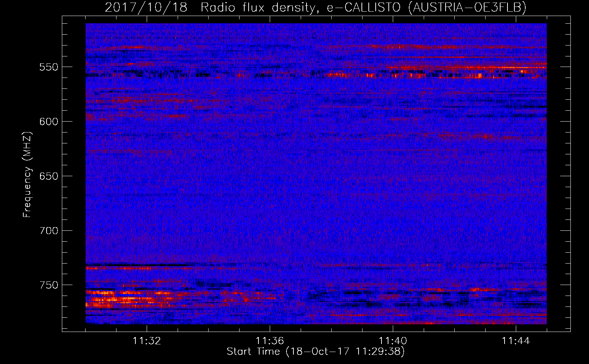Click the Start Time axis label

coord(316,352)
